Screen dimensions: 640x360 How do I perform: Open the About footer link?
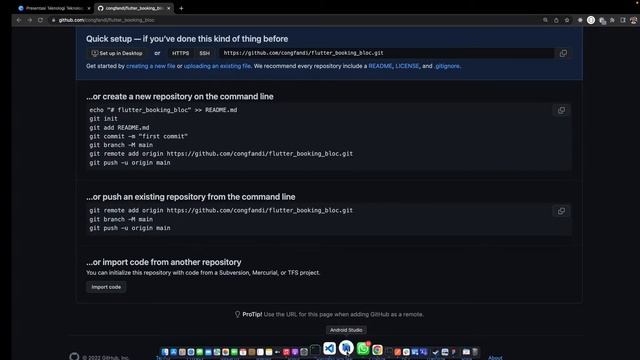(495, 358)
